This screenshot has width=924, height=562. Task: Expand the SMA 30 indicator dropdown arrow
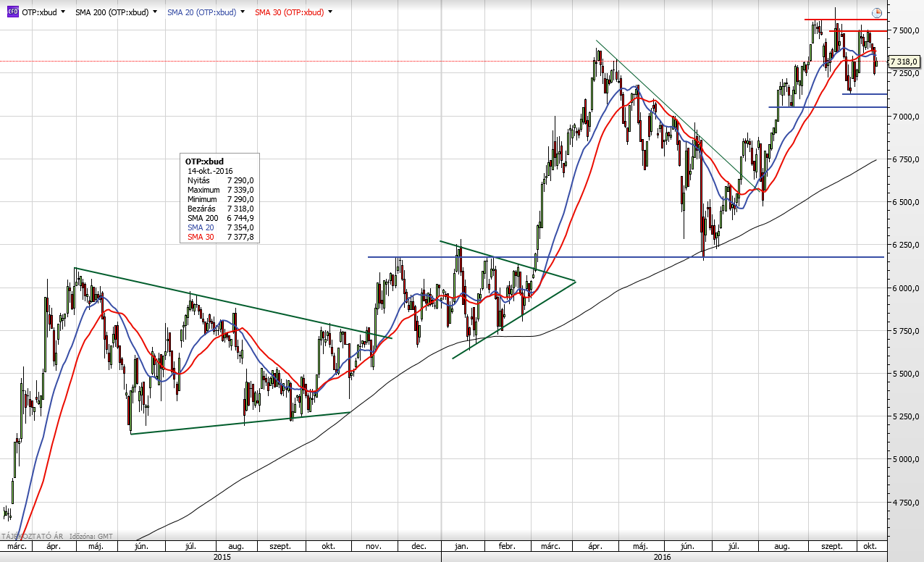330,12
